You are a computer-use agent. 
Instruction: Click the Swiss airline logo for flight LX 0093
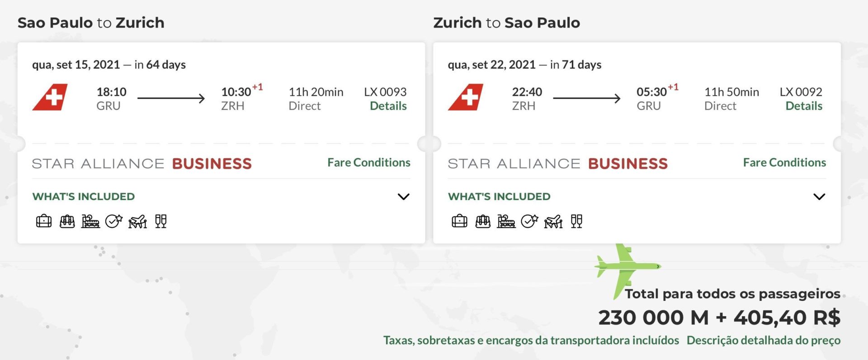pyautogui.click(x=50, y=97)
